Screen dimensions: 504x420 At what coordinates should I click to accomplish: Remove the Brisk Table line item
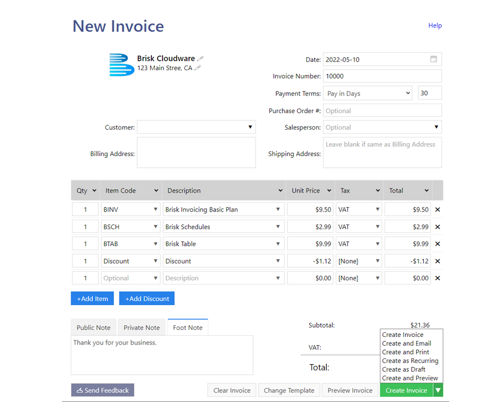437,244
